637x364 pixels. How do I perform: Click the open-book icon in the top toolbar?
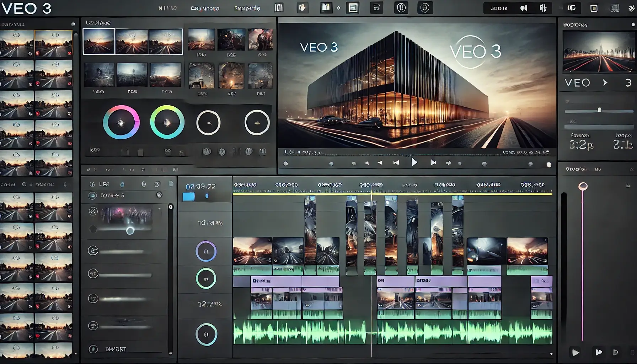[x=326, y=8]
